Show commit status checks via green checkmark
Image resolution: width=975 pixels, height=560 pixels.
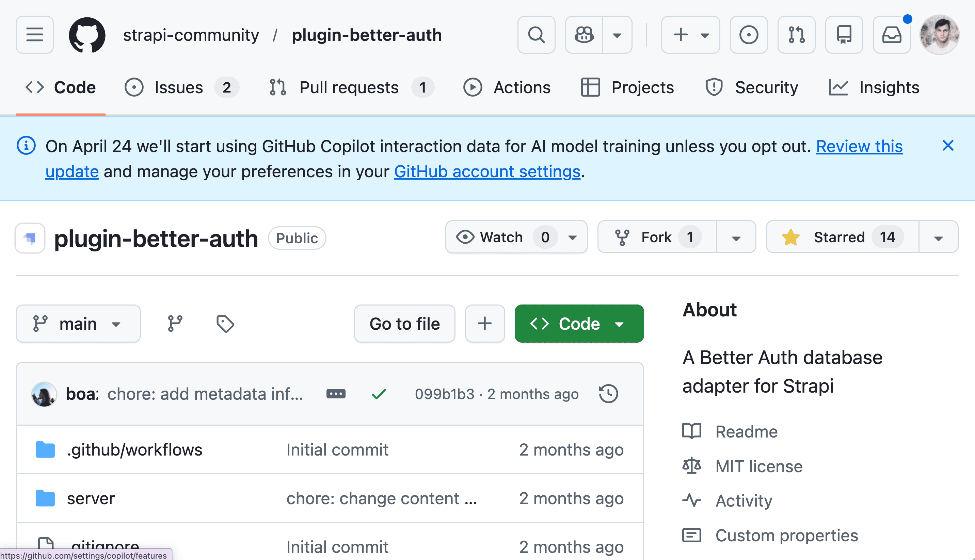click(x=379, y=394)
